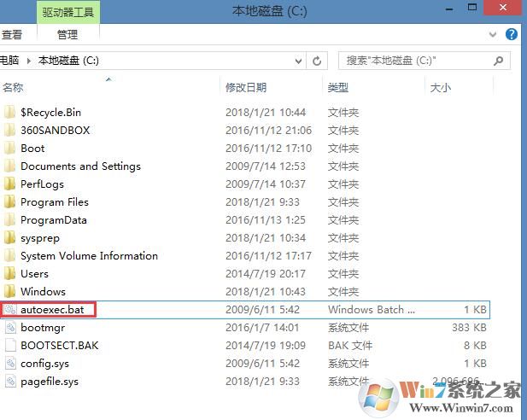Select the ProgramData folder name

[54, 220]
